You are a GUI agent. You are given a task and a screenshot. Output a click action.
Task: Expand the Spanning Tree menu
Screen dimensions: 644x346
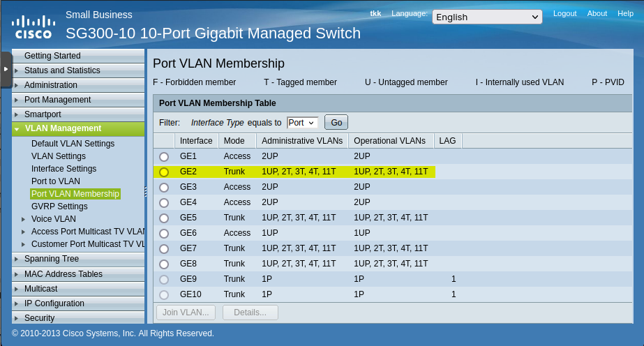click(51, 259)
